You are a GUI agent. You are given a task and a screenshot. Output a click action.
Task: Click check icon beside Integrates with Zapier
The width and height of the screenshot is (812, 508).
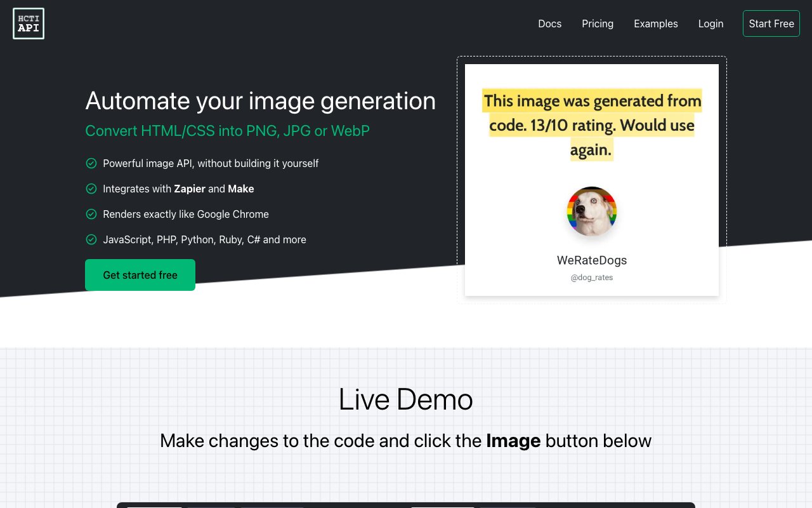pos(91,189)
